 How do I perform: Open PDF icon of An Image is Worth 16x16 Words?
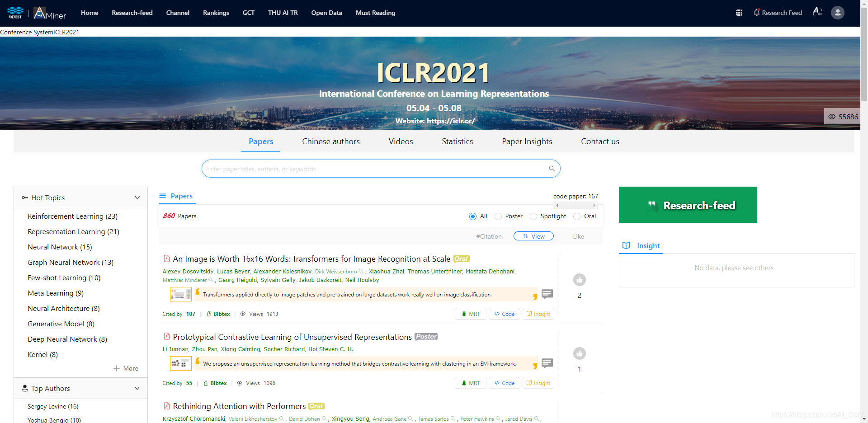tap(166, 258)
